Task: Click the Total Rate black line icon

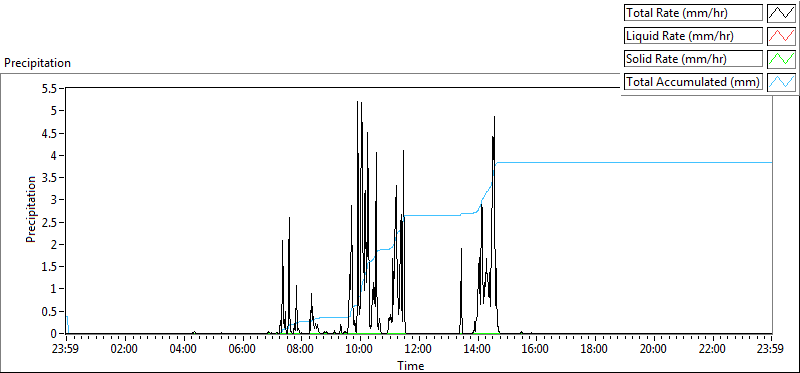Action: (x=781, y=13)
